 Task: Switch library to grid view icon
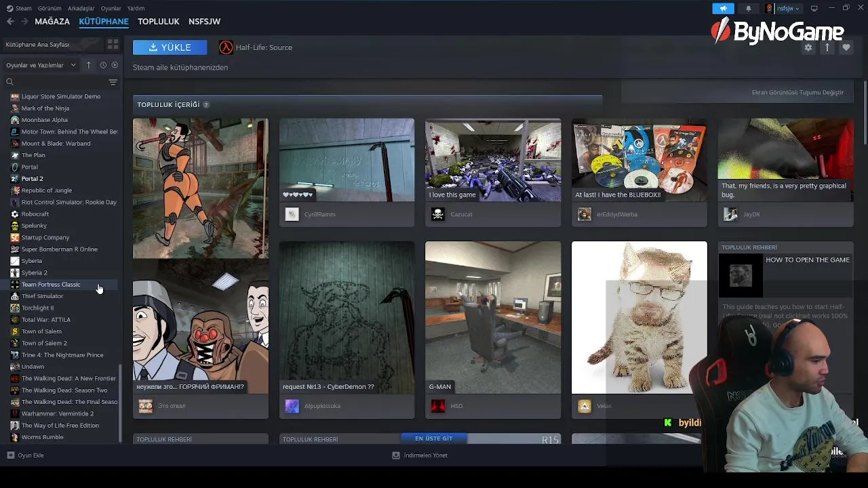(x=113, y=44)
